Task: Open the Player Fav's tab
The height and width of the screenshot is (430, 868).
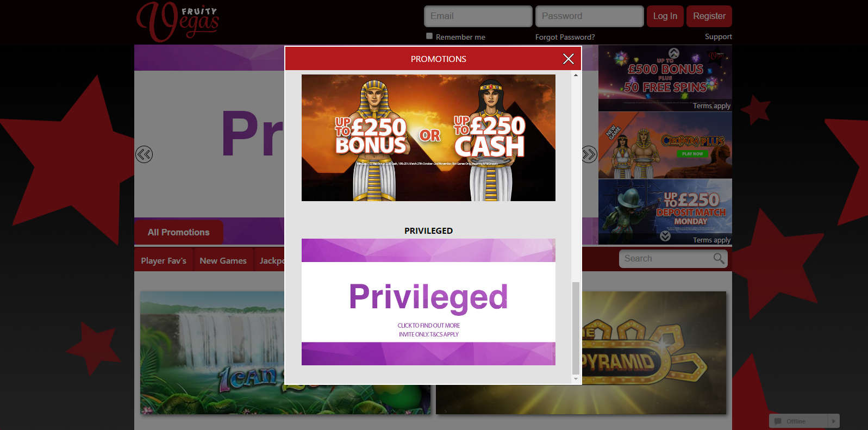Action: (x=164, y=261)
